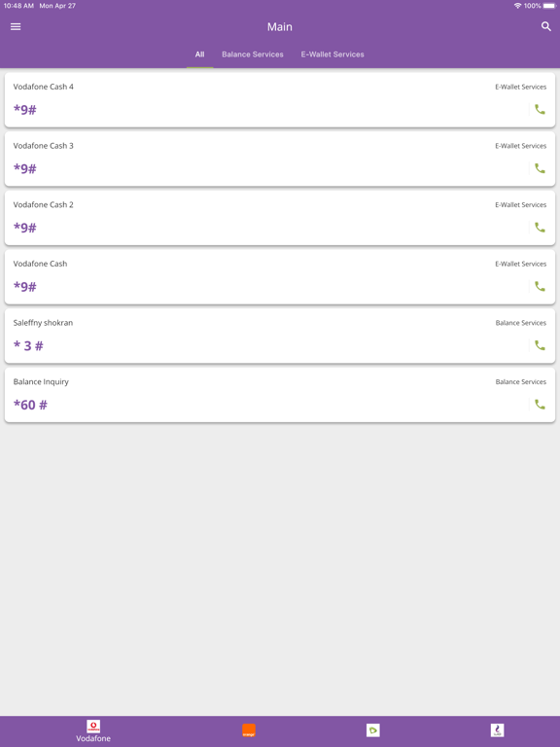This screenshot has width=560, height=747.
Task: Call the Balance Inquiry code
Action: pyautogui.click(x=540, y=405)
